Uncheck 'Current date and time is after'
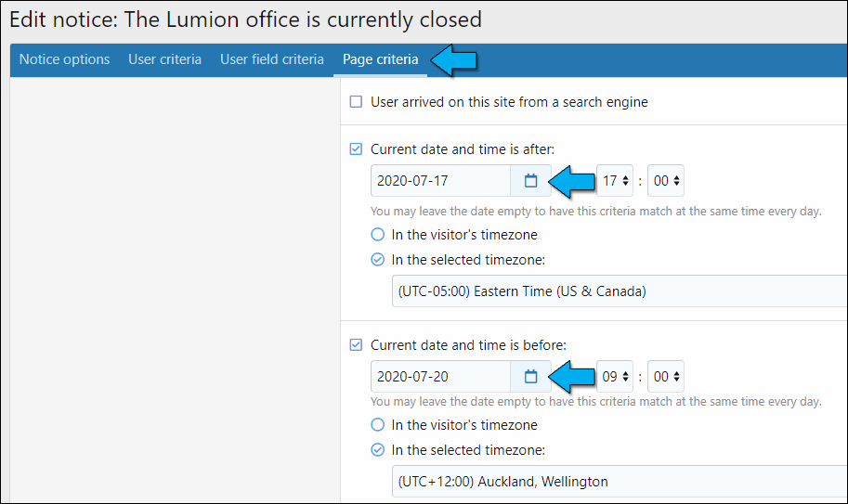The width and height of the screenshot is (848, 504). coord(356,149)
